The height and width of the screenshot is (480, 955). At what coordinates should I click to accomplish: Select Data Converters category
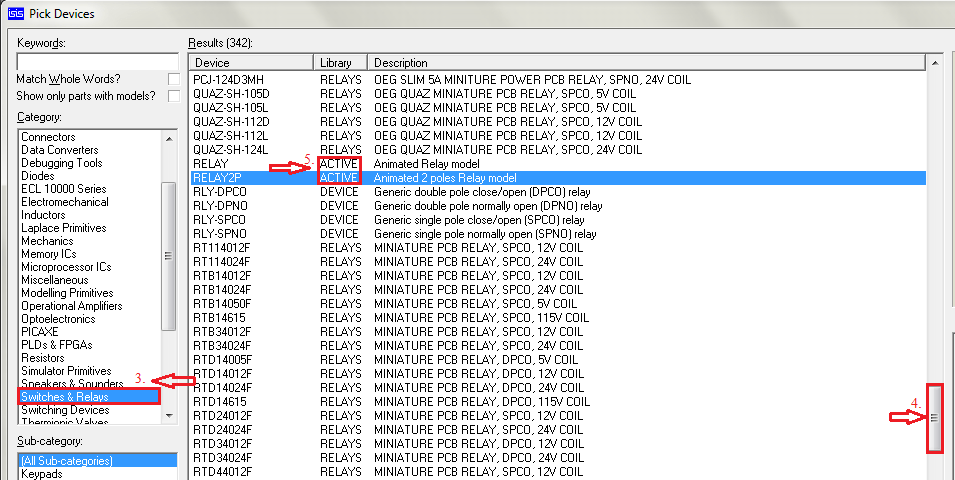pos(60,150)
